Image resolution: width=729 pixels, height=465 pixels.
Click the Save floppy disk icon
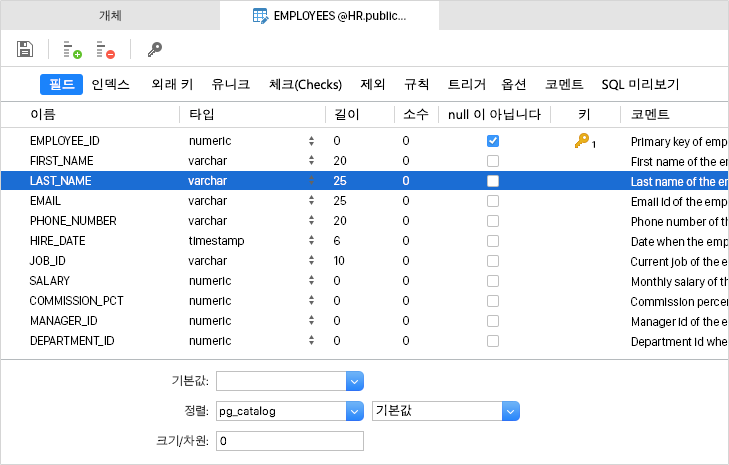point(26,49)
